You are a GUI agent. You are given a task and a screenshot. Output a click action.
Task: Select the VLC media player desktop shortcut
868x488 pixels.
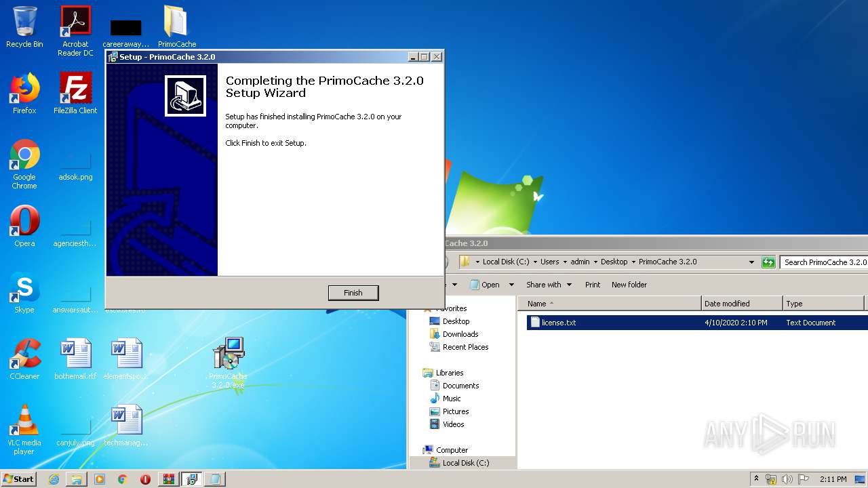pyautogui.click(x=24, y=430)
